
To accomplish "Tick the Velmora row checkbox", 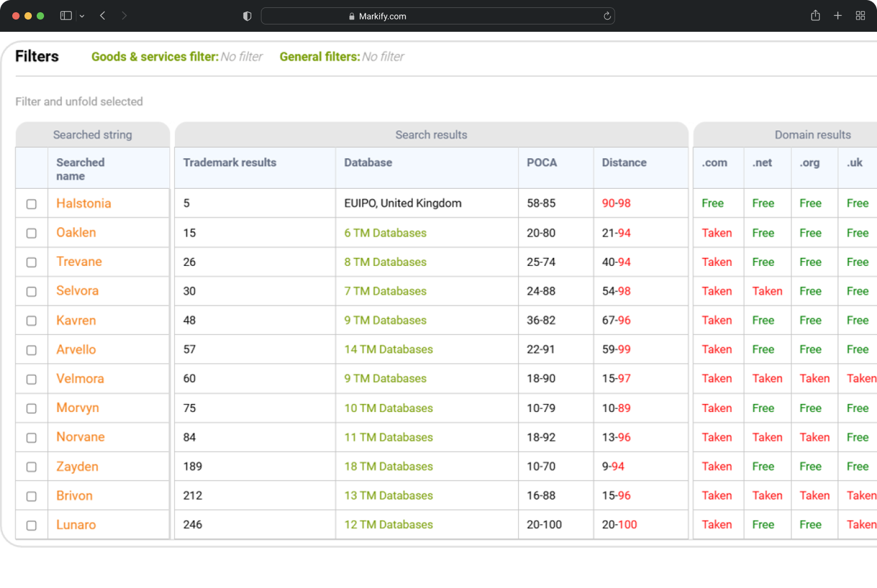I will point(32,380).
